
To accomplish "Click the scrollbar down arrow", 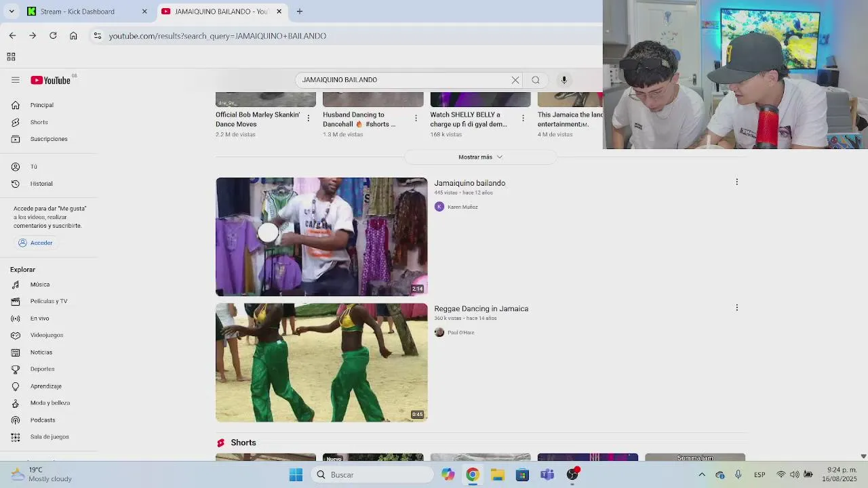I will (863, 456).
